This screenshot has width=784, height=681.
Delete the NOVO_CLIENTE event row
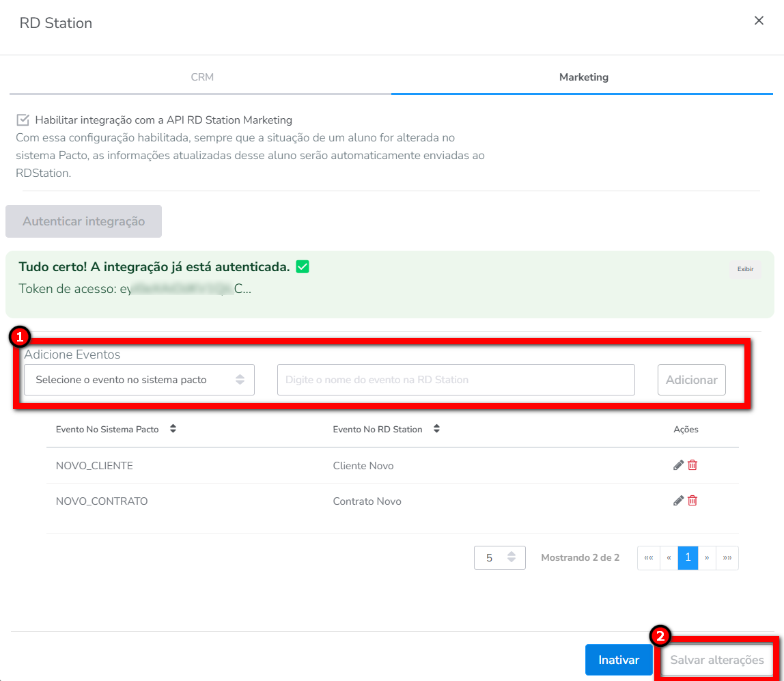(x=692, y=465)
